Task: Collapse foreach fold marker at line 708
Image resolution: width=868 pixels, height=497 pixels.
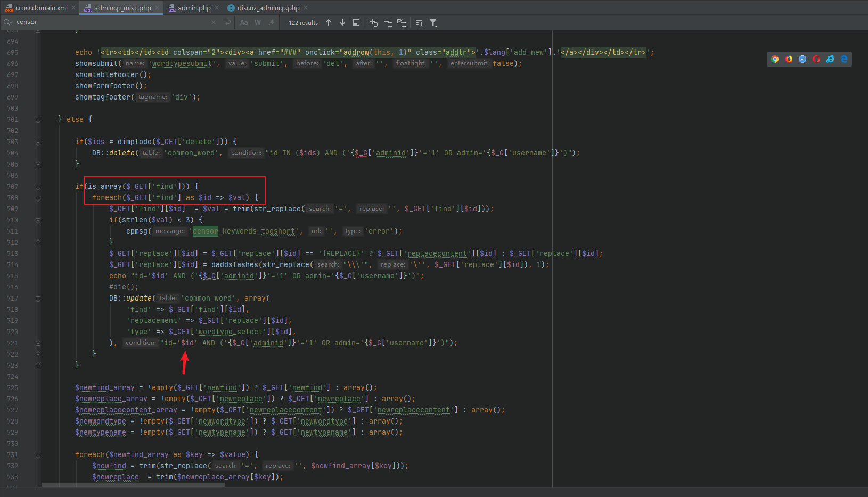Action: 38,198
